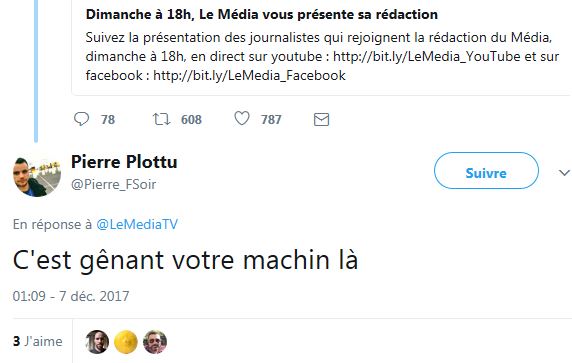Open the @Pierre_FSoir handle
This screenshot has height=363, width=572.
tap(113, 185)
